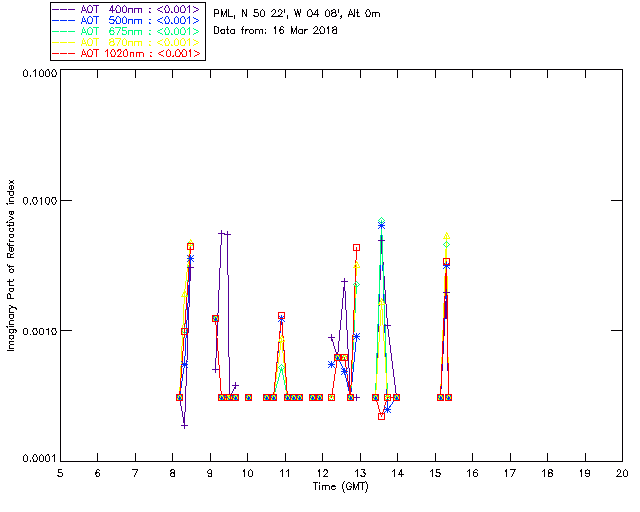
Task: Click the x-axis label 5
Action: [60, 473]
